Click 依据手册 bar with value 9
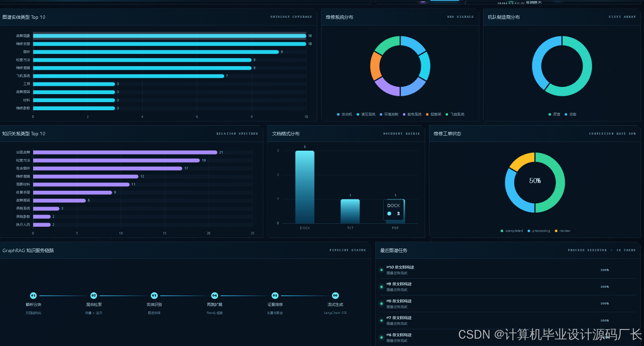Screen dimensions: 644x346 click(73, 193)
